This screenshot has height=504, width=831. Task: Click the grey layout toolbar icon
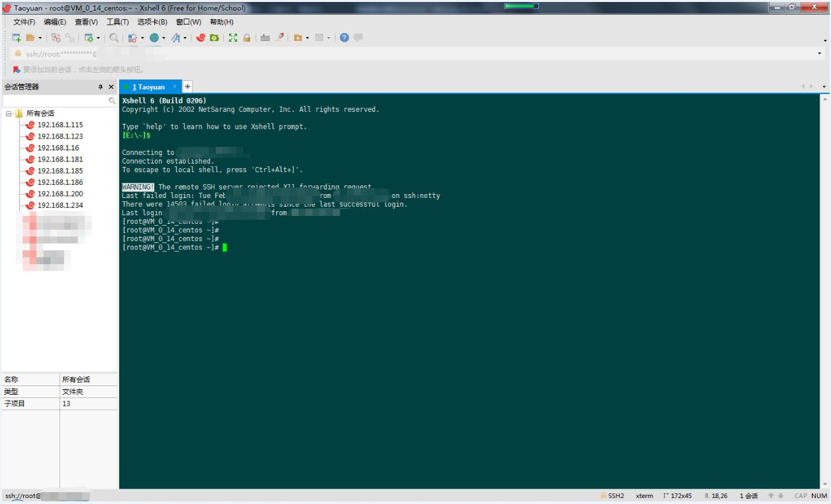[319, 38]
